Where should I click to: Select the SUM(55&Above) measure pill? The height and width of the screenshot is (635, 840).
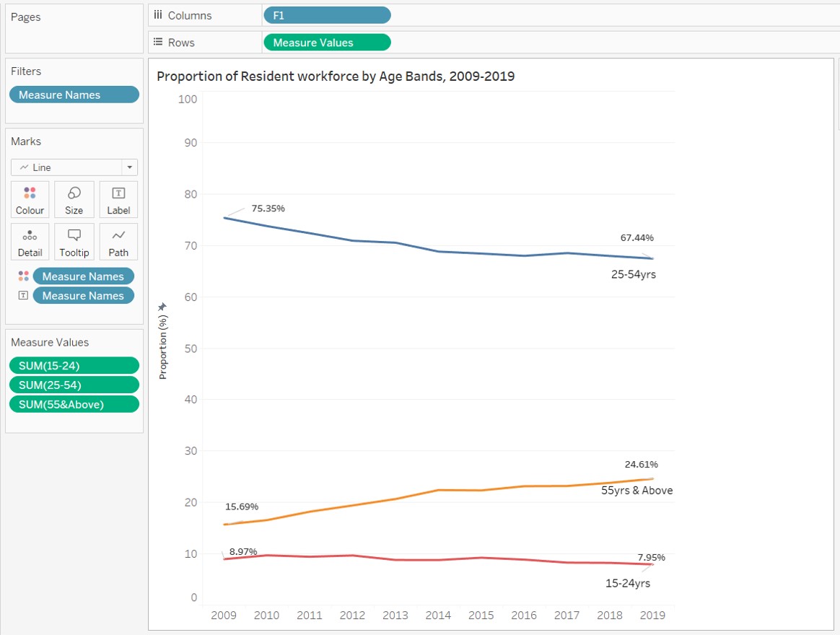pos(74,404)
